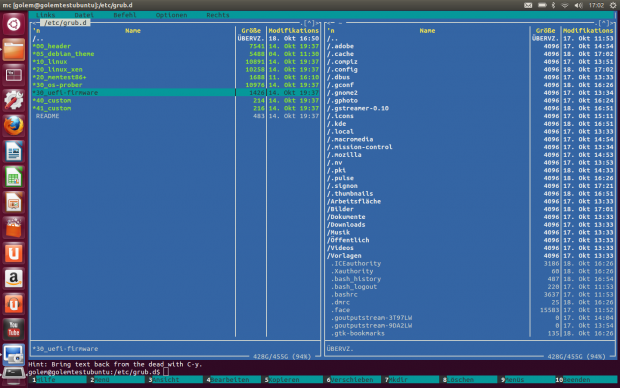Open the workspace switcher in the dock
This screenshot has width=620, height=388.
click(x=13, y=75)
